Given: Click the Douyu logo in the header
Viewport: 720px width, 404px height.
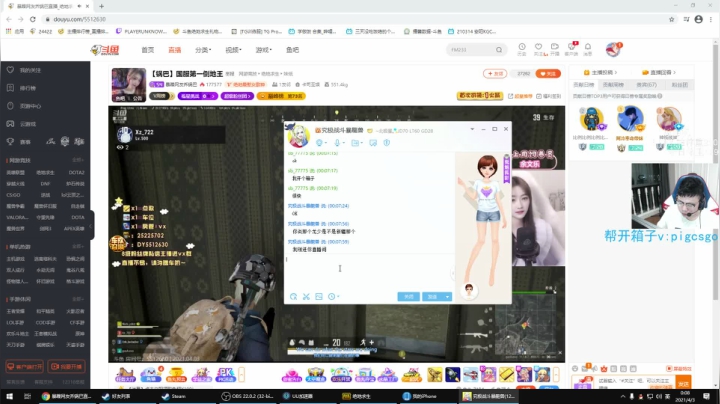Looking at the screenshot, I should pos(106,50).
